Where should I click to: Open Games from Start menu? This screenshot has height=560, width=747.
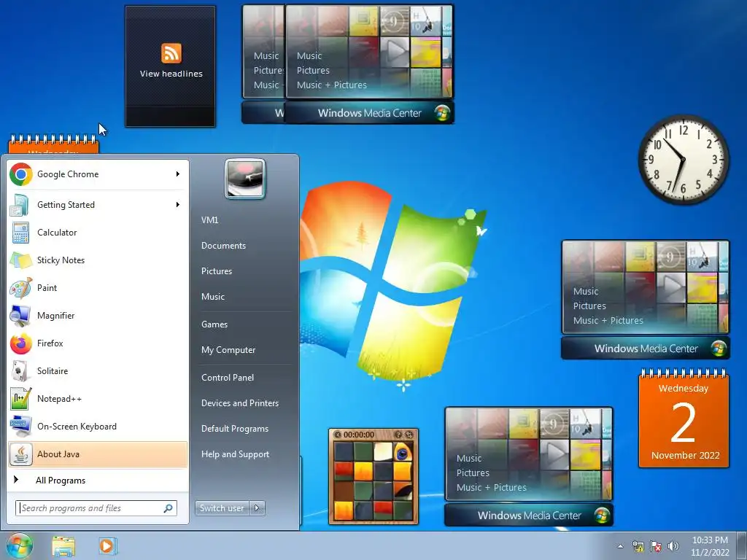pyautogui.click(x=214, y=324)
